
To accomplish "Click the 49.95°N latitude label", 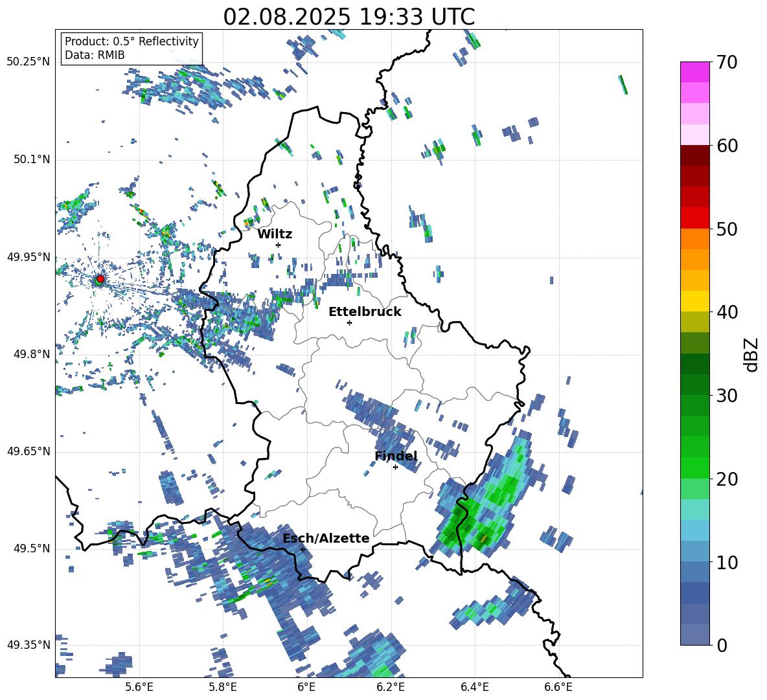I will click(29, 256).
